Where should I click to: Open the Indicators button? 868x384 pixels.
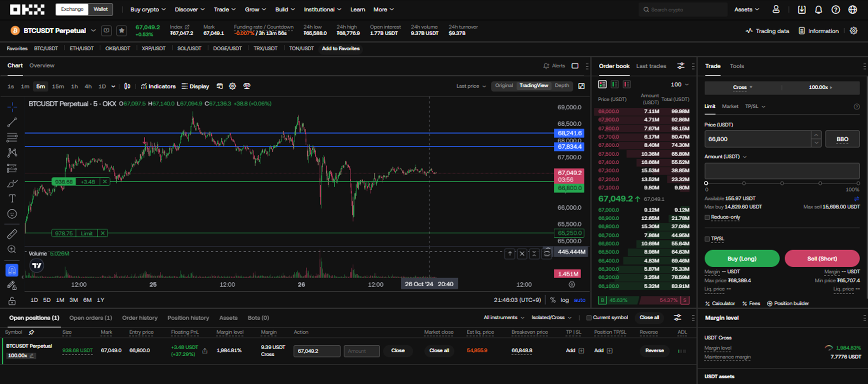158,86
